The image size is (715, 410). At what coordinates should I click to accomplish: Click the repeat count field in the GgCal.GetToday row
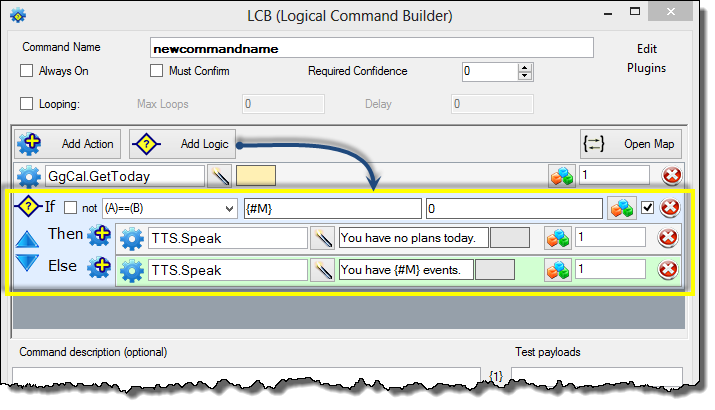coord(614,175)
